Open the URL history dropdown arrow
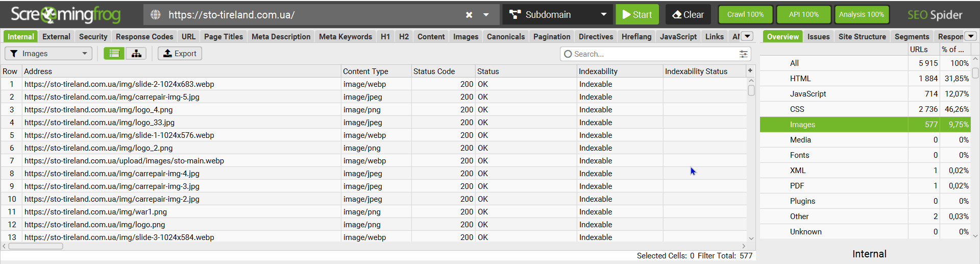Screen dimensions: 980x264 coord(486,15)
